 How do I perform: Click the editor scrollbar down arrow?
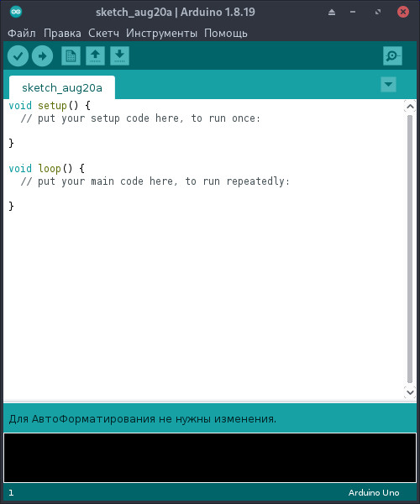coord(410,392)
